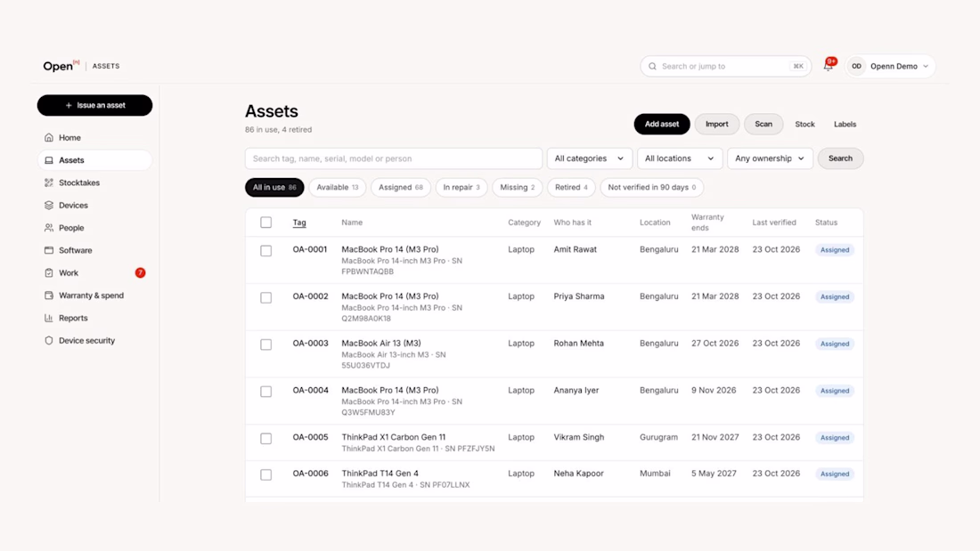This screenshot has height=551, width=980.
Task: Open the Any ownership dropdown
Action: [770, 158]
